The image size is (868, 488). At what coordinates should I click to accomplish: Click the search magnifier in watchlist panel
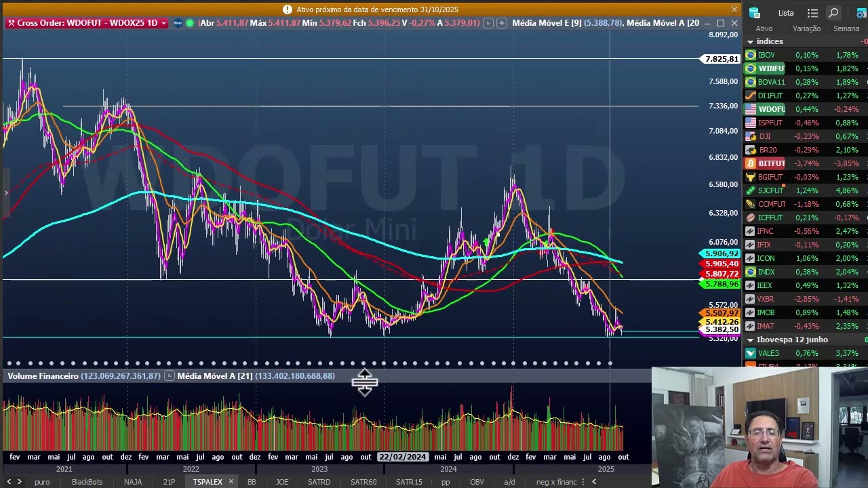click(833, 13)
